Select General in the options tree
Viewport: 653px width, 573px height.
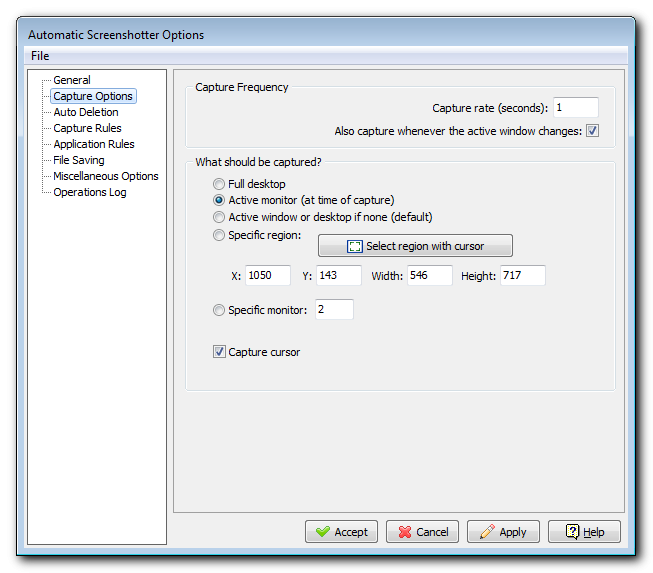[x=72, y=80]
